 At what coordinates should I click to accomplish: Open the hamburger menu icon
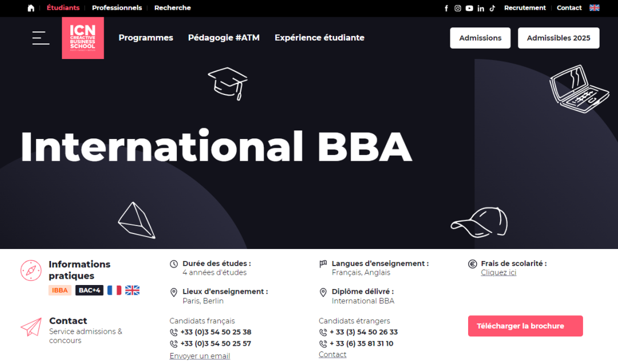point(41,38)
